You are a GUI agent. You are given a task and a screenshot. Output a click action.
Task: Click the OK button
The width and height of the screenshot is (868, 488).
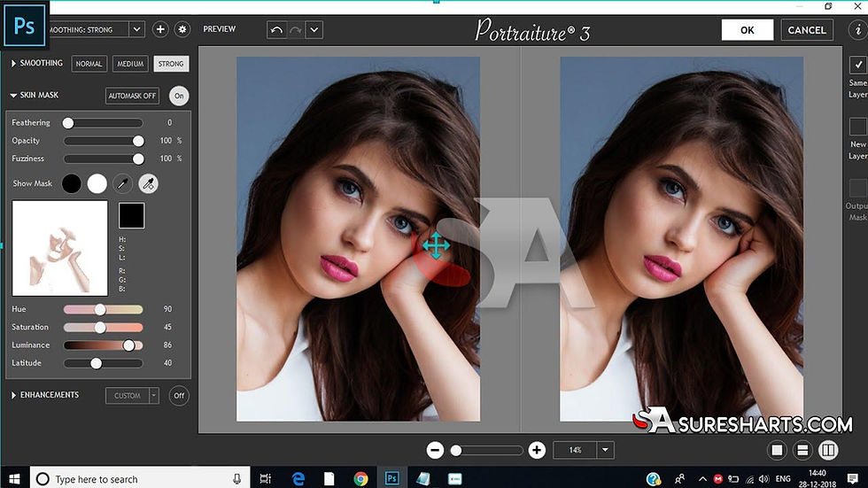[x=748, y=30]
